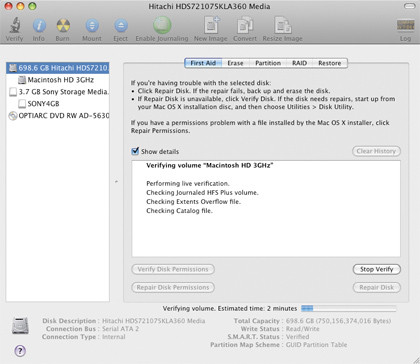Switch to the RAID tab
This screenshot has height=364, width=420.
click(299, 63)
